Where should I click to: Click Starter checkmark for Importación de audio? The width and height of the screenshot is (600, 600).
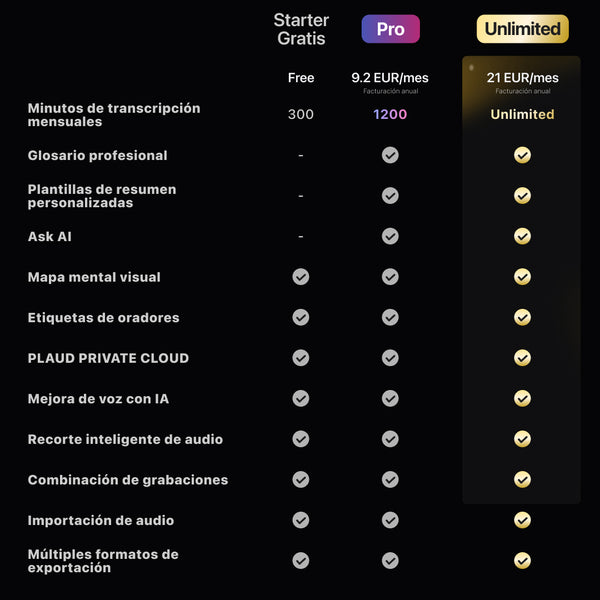[x=301, y=520]
